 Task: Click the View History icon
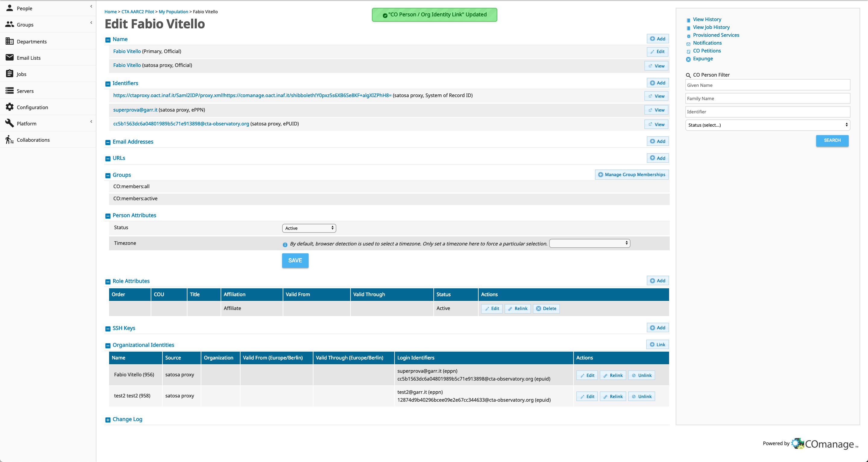[688, 20]
